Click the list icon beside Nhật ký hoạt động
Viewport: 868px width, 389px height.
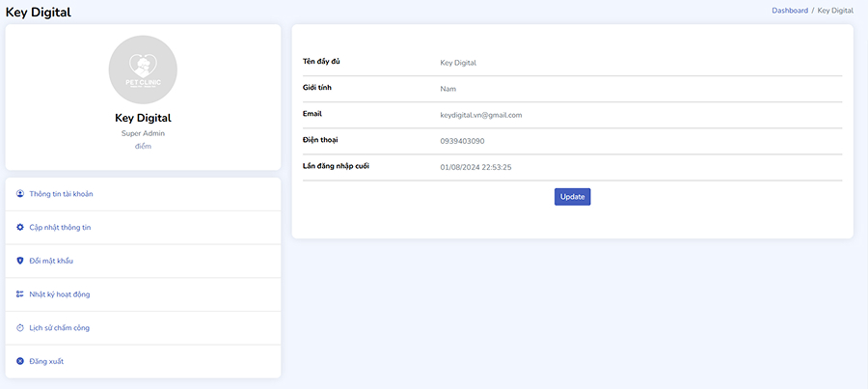(x=20, y=294)
